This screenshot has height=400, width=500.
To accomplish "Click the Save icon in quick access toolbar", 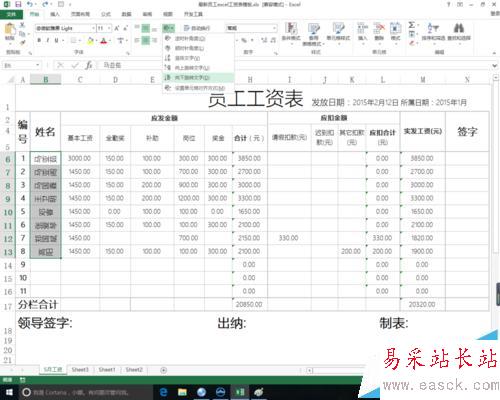I will [x=18, y=4].
